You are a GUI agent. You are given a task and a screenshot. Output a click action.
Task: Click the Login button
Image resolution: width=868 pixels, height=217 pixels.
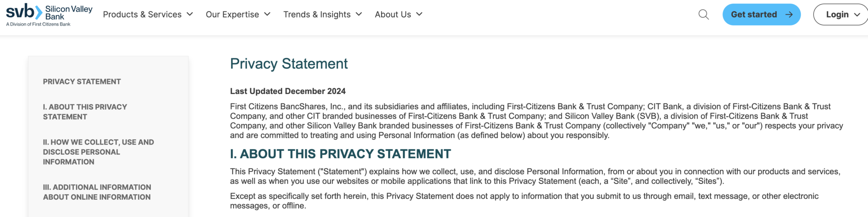click(x=841, y=14)
